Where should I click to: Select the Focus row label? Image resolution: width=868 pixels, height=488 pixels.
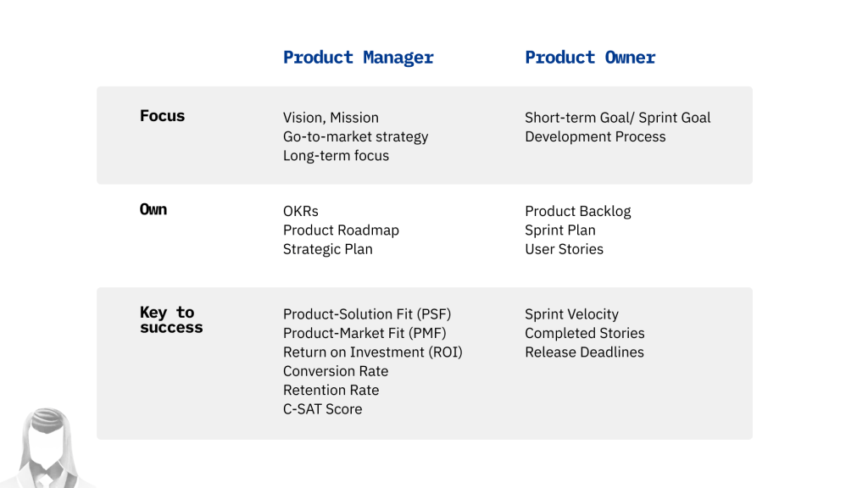(x=162, y=116)
